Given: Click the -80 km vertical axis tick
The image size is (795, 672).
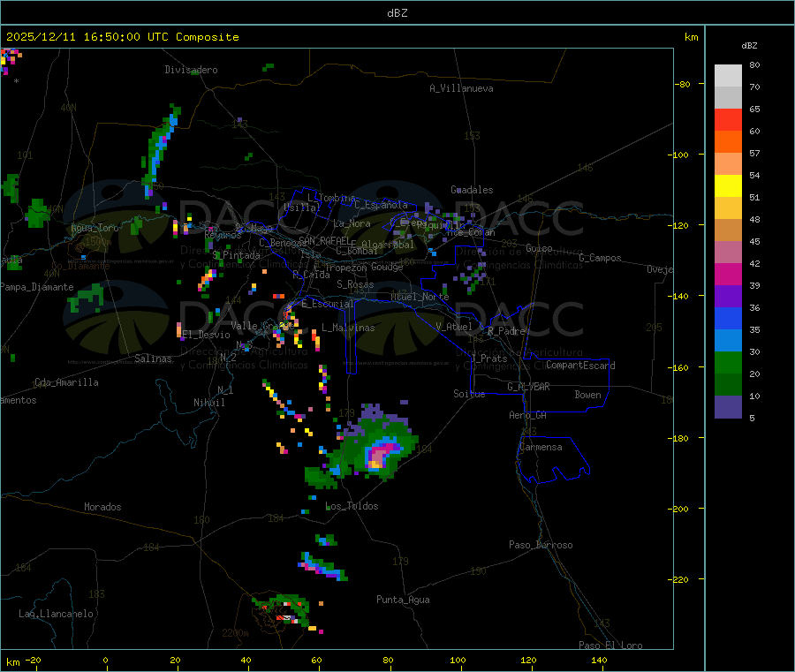Looking at the screenshot, I should tap(683, 84).
